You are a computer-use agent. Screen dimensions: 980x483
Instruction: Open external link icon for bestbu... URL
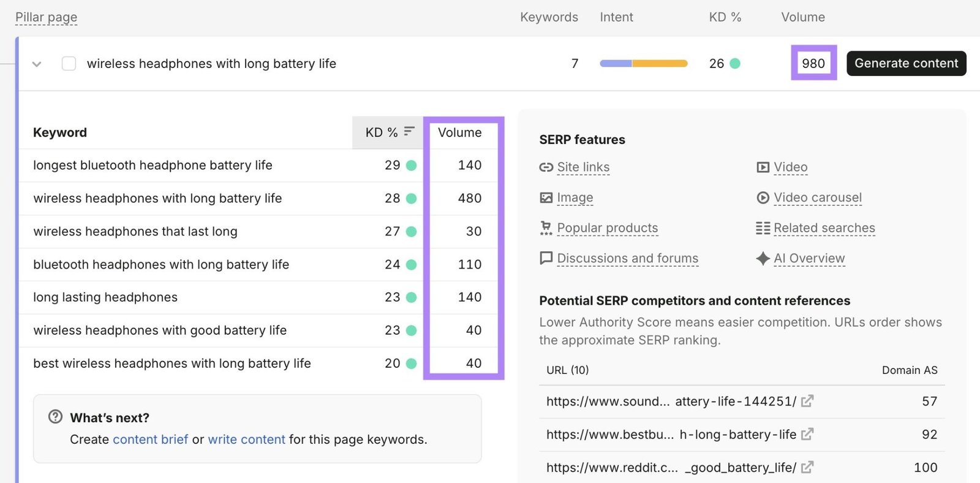point(807,434)
